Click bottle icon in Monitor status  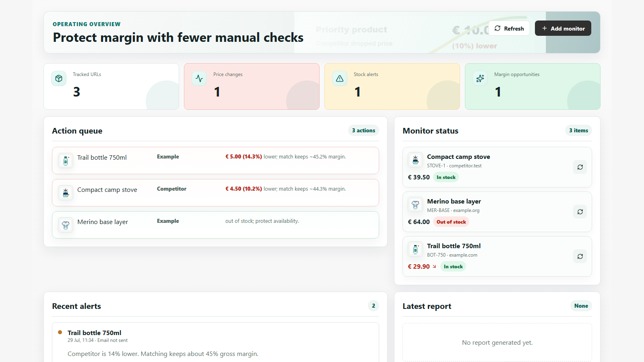click(415, 249)
